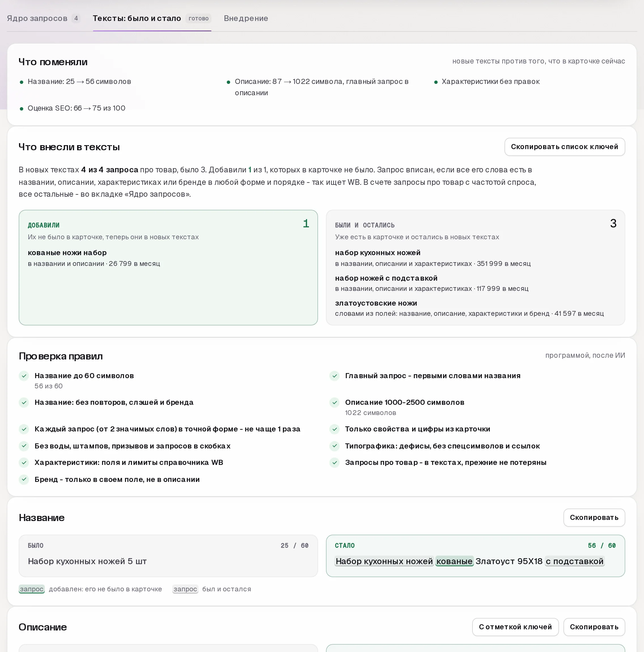The height and width of the screenshot is (652, 644).
Task: Click checkmark icon for «Каждый запрос» rule
Action: pyautogui.click(x=24, y=429)
